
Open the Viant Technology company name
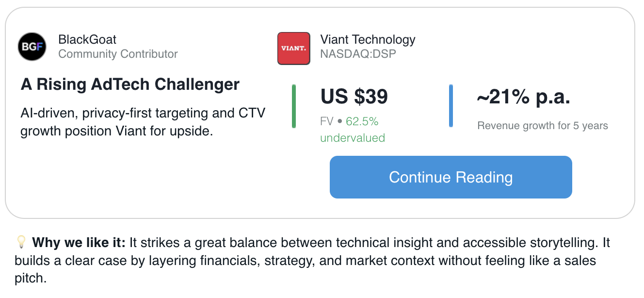[368, 39]
